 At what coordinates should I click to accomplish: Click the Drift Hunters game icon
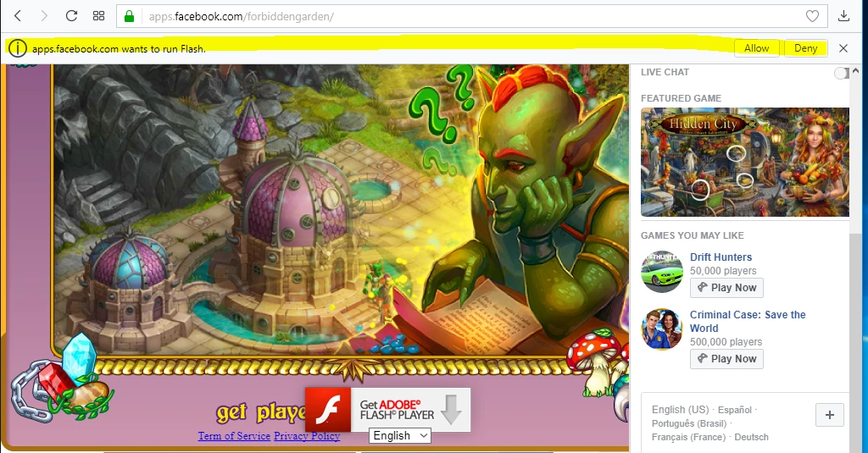(x=662, y=272)
